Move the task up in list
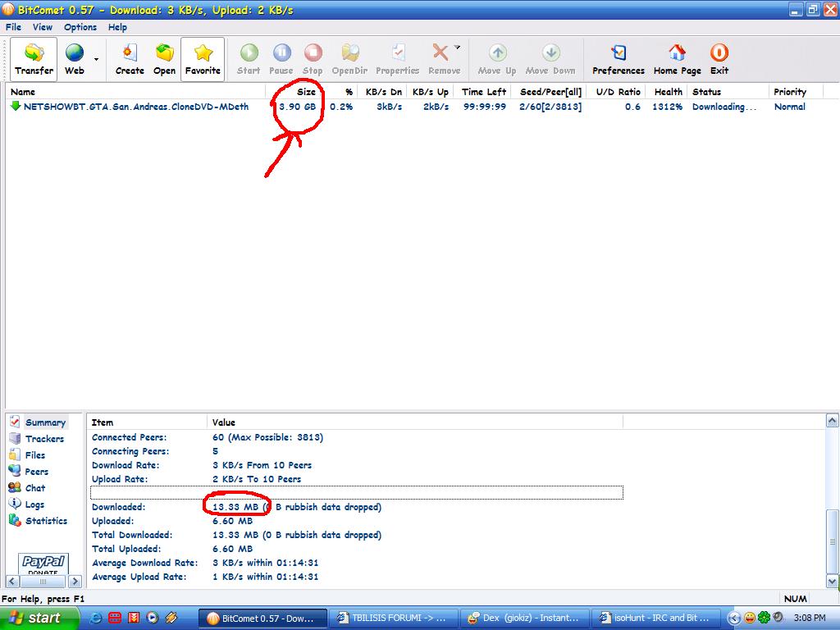This screenshot has width=840, height=630. [497, 59]
